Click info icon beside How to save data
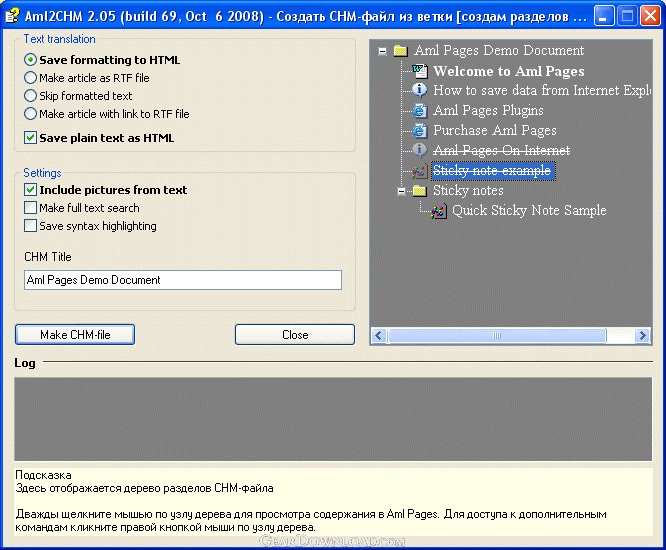This screenshot has width=666, height=550. (420, 90)
